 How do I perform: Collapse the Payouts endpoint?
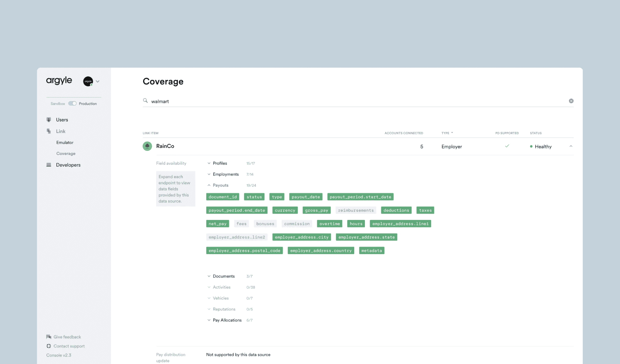(x=209, y=185)
